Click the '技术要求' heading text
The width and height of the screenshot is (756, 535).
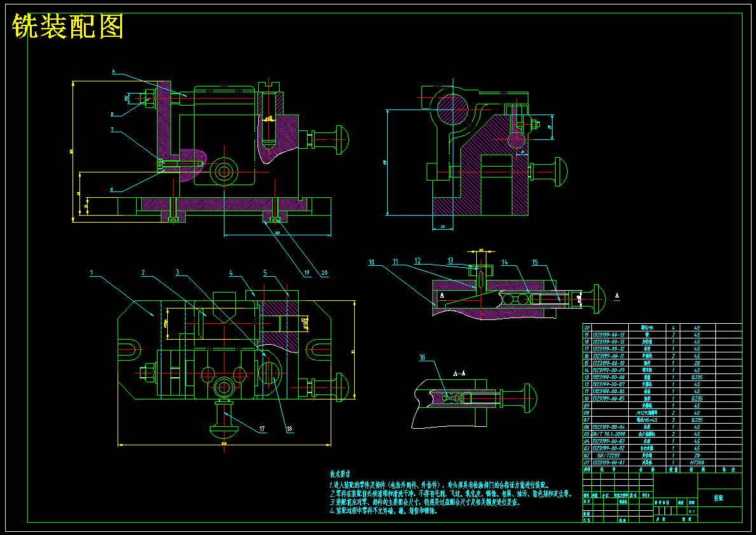click(340, 474)
